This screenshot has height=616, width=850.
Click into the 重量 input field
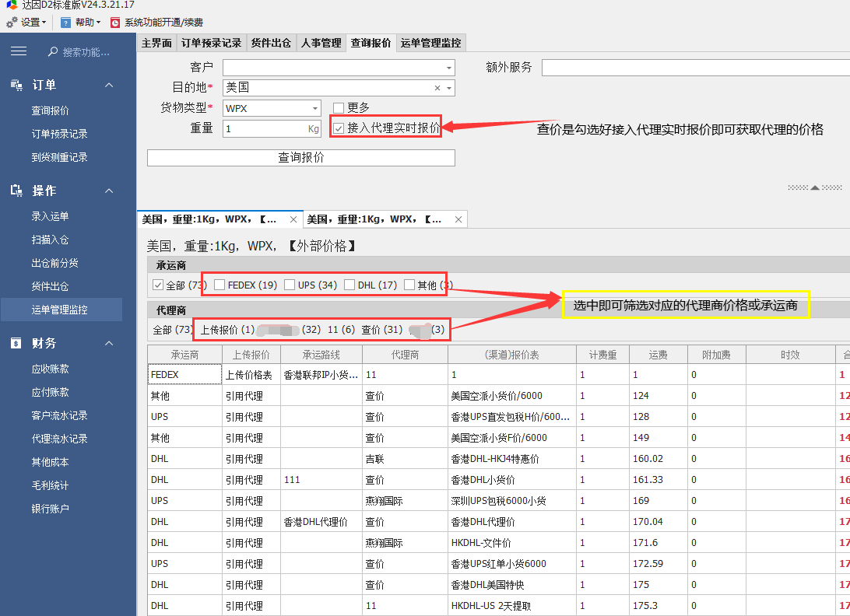tap(265, 128)
